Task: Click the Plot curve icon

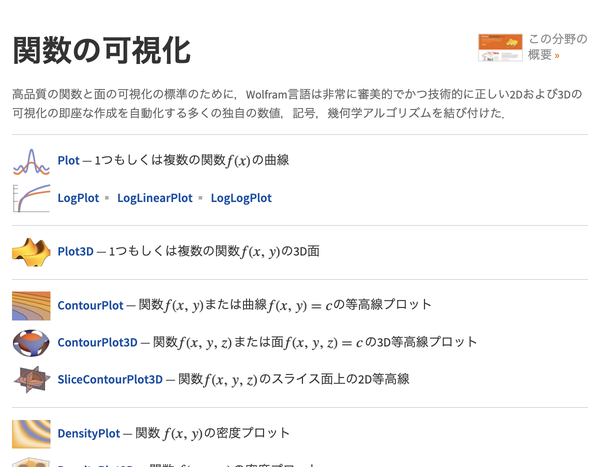Action: [31, 162]
